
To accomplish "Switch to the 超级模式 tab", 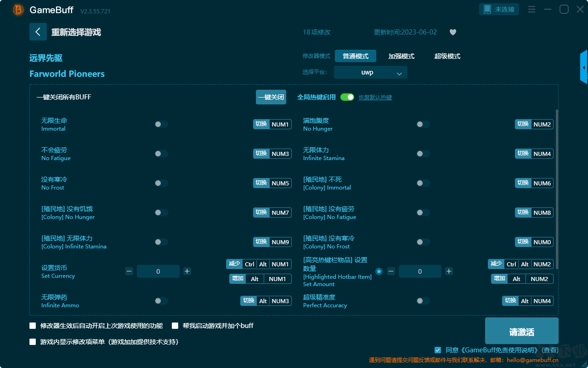I will (x=447, y=56).
